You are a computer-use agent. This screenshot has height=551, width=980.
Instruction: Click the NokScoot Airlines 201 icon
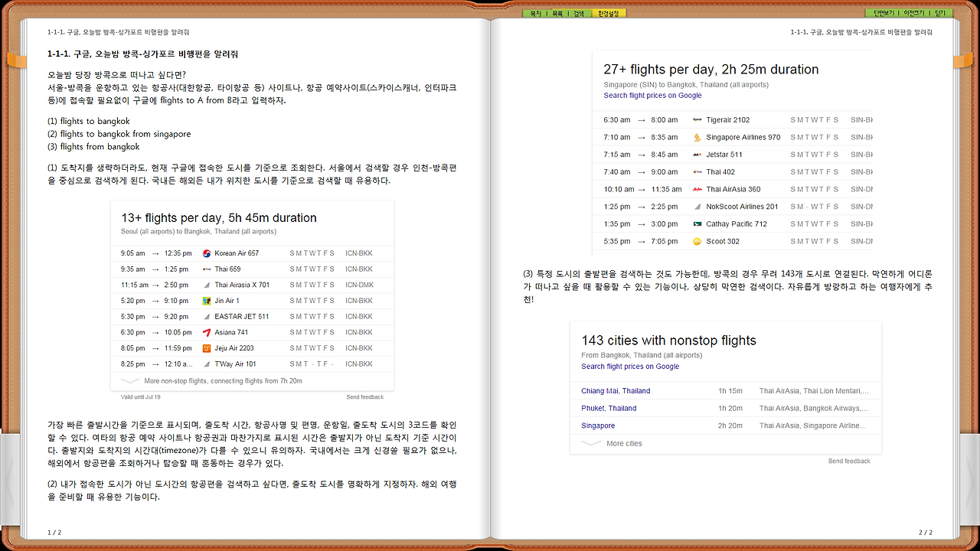697,207
